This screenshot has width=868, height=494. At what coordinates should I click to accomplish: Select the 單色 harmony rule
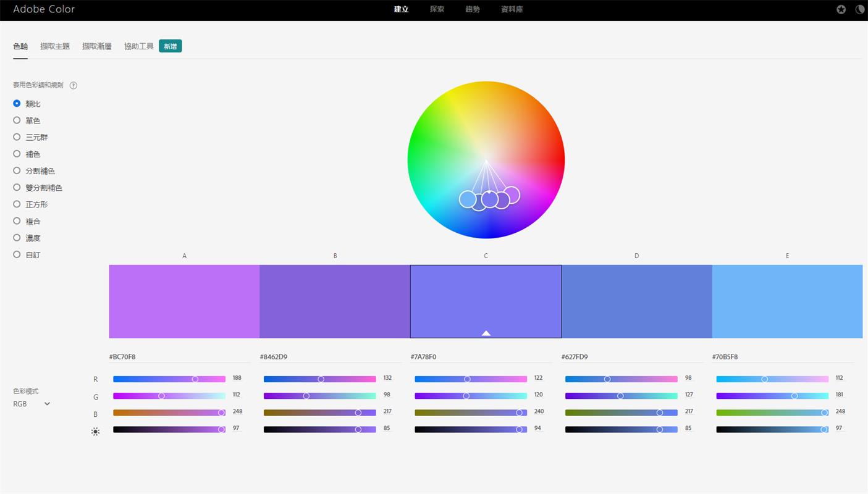click(17, 120)
